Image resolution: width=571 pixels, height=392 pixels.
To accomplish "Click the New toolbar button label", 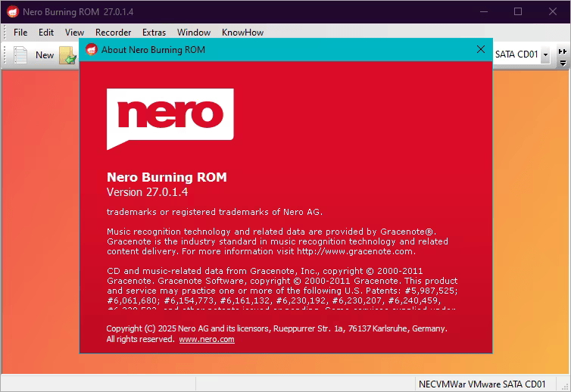I will pyautogui.click(x=45, y=54).
